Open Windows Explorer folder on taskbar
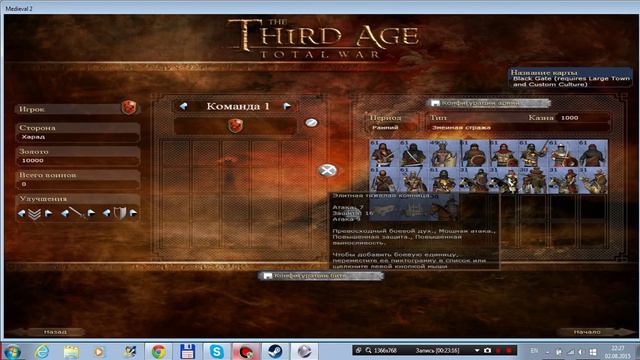This screenshot has width=640, height=360. click(71, 351)
